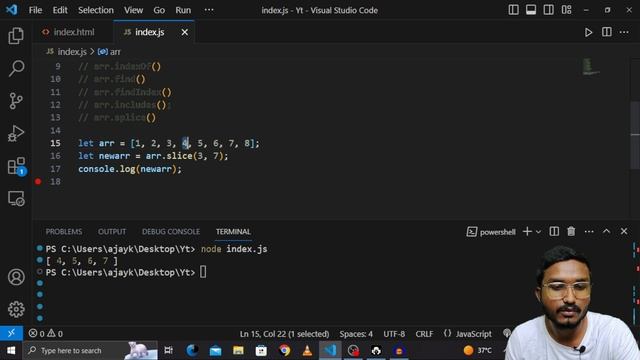640x360 pixels.
Task: Open the Accounts menu icon
Action: click(16, 277)
